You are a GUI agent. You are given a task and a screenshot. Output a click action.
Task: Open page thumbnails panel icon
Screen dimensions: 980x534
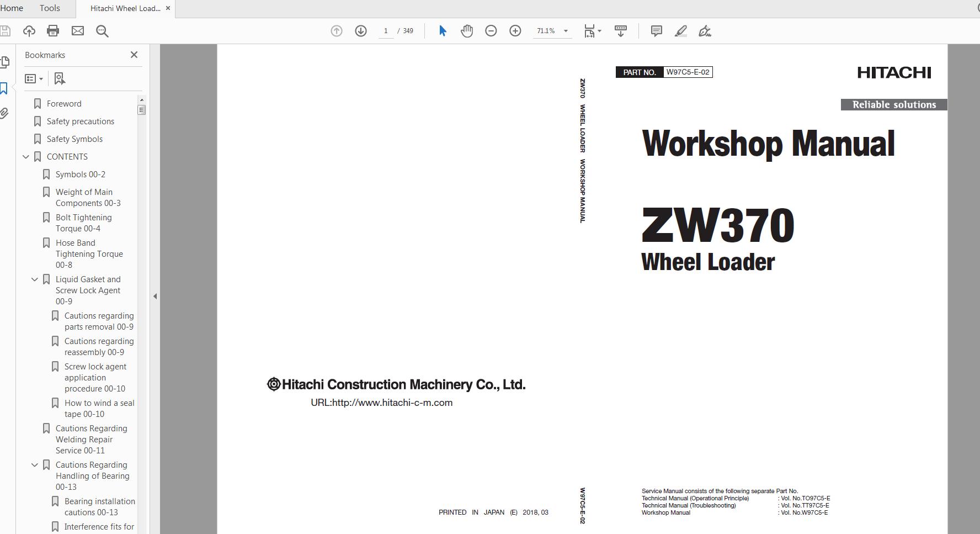coord(4,62)
